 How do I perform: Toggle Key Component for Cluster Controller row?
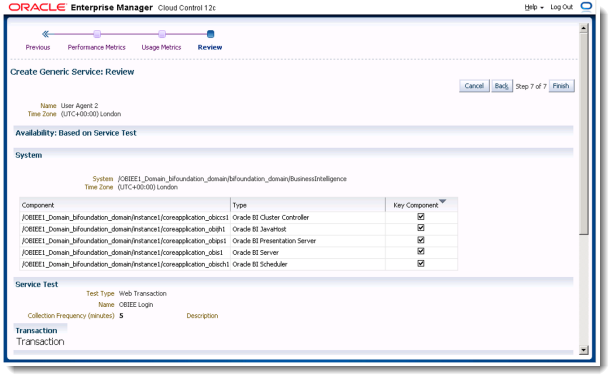421,217
